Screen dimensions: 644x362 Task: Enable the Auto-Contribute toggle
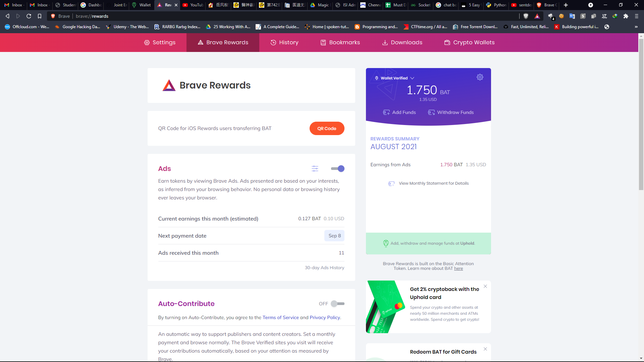(338, 304)
